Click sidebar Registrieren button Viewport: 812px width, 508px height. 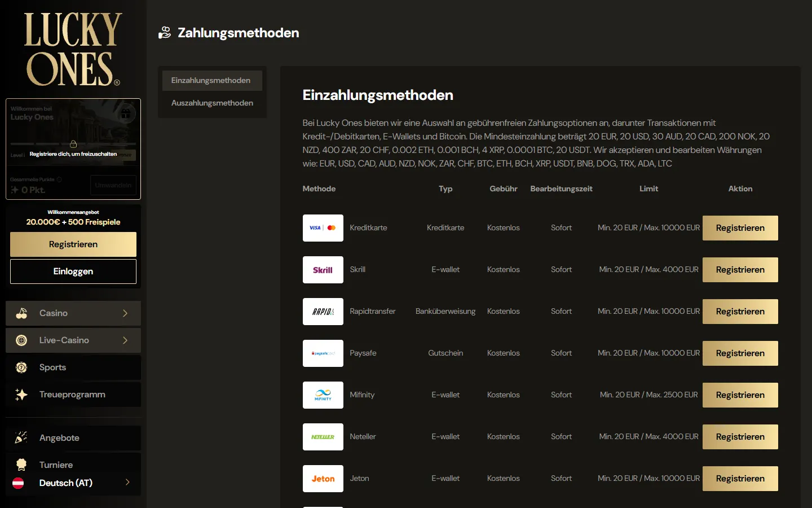(73, 244)
